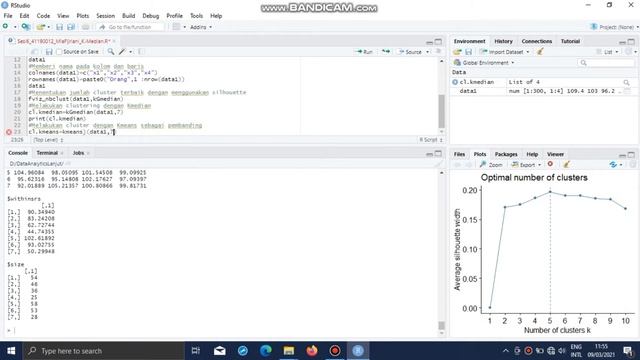Save current document from main toolbar

coord(60,27)
